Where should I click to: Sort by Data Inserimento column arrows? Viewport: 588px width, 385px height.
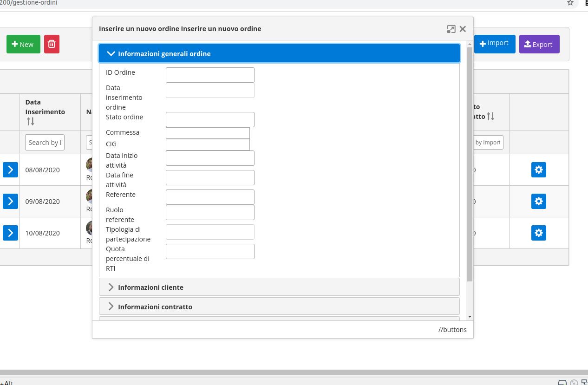(30, 121)
